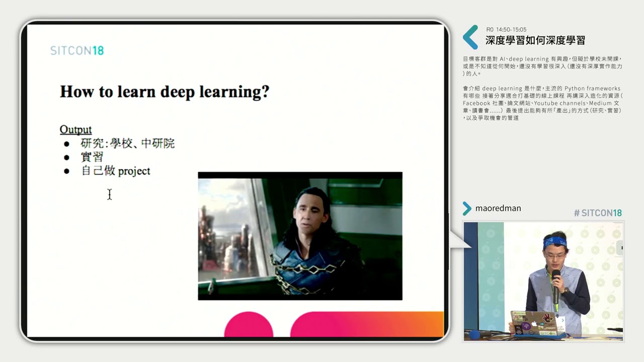Click the speaker name maoredman
The width and height of the screenshot is (644, 362).
pyautogui.click(x=498, y=208)
